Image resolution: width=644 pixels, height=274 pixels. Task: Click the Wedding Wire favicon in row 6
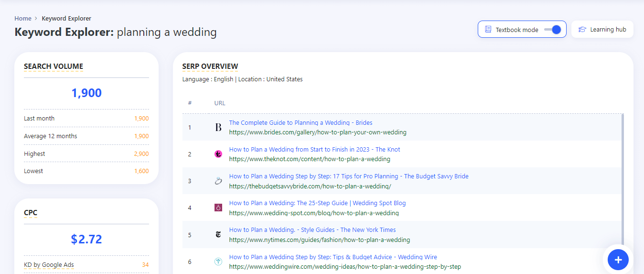point(218,262)
